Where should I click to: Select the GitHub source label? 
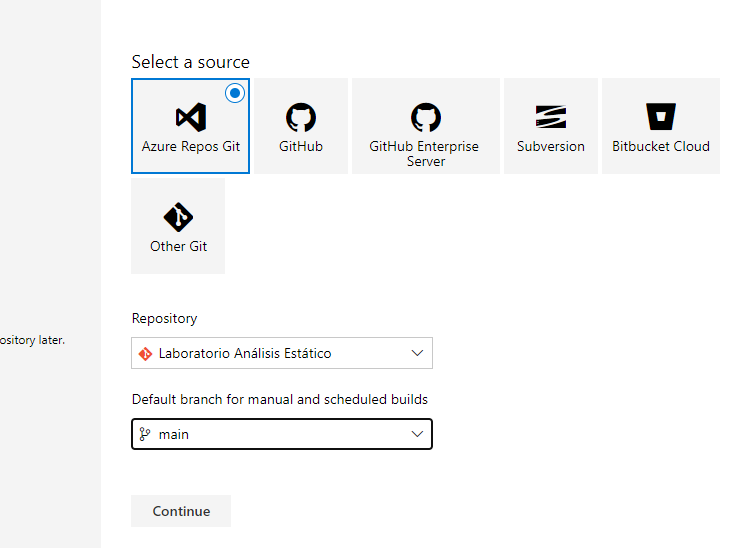(301, 146)
